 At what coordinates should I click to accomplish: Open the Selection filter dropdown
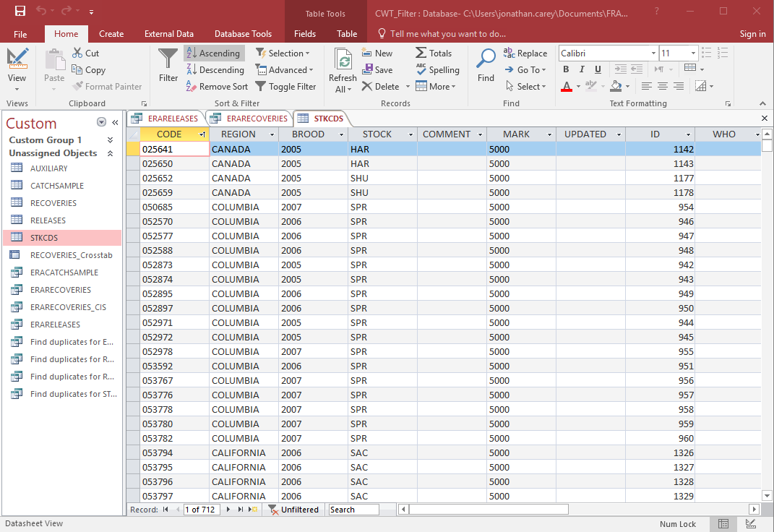pos(283,53)
